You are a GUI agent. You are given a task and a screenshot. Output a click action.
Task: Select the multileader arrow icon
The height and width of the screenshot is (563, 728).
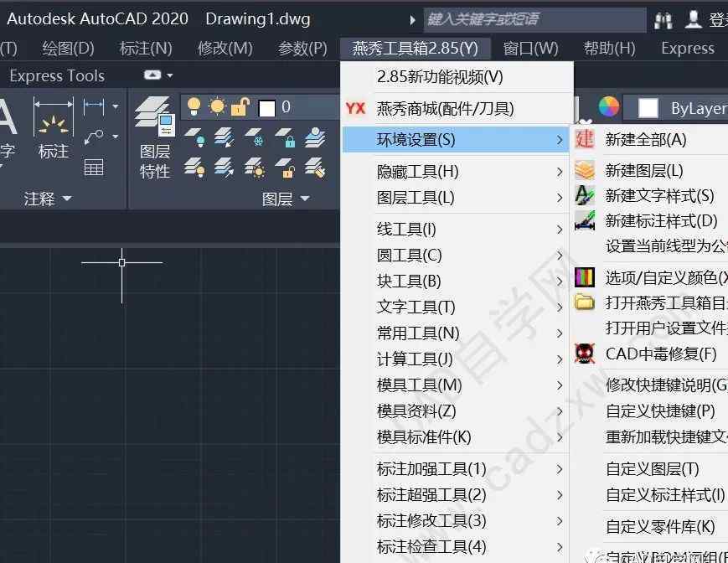click(x=94, y=137)
